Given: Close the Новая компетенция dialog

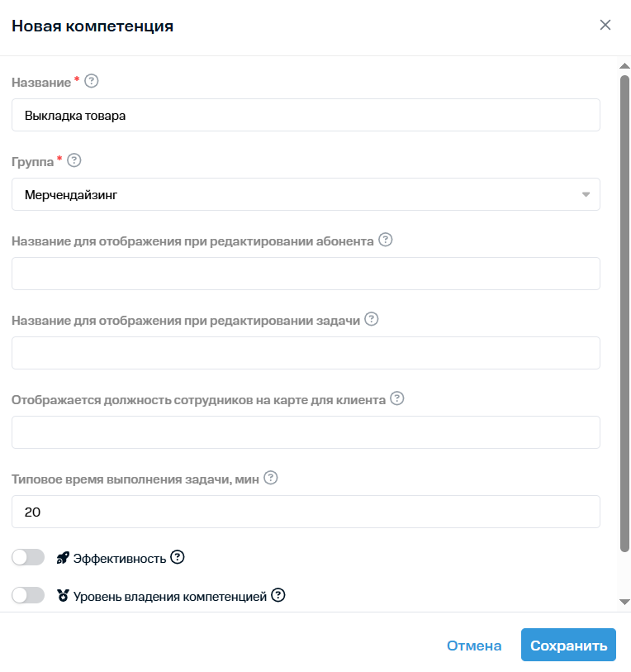Looking at the screenshot, I should pyautogui.click(x=605, y=25).
